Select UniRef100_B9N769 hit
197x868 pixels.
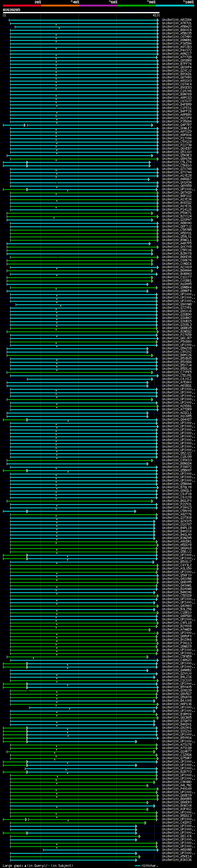click(x=176, y=94)
